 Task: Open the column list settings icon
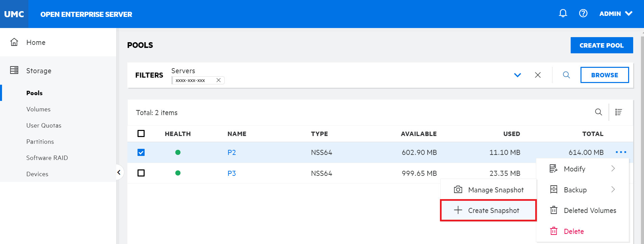pyautogui.click(x=619, y=112)
